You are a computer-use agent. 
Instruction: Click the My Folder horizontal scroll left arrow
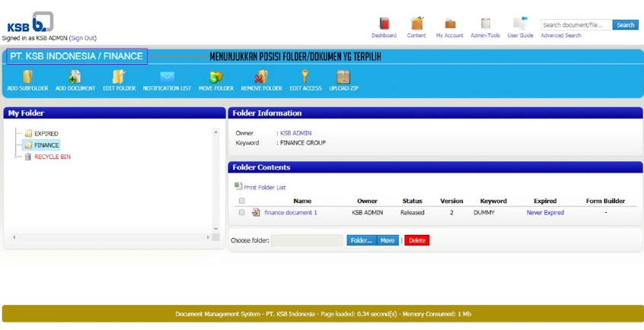(14, 237)
